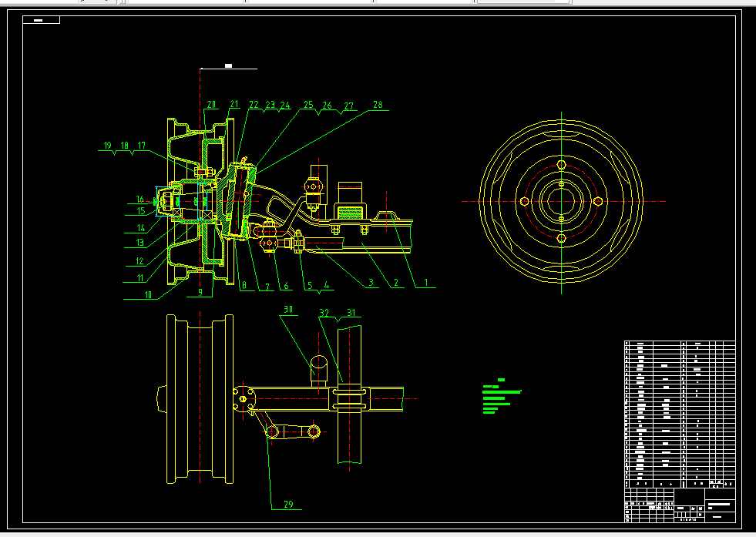Screen dimensions: 756x537
Task: Select the green technical notes text block
Action: [x=502, y=396]
